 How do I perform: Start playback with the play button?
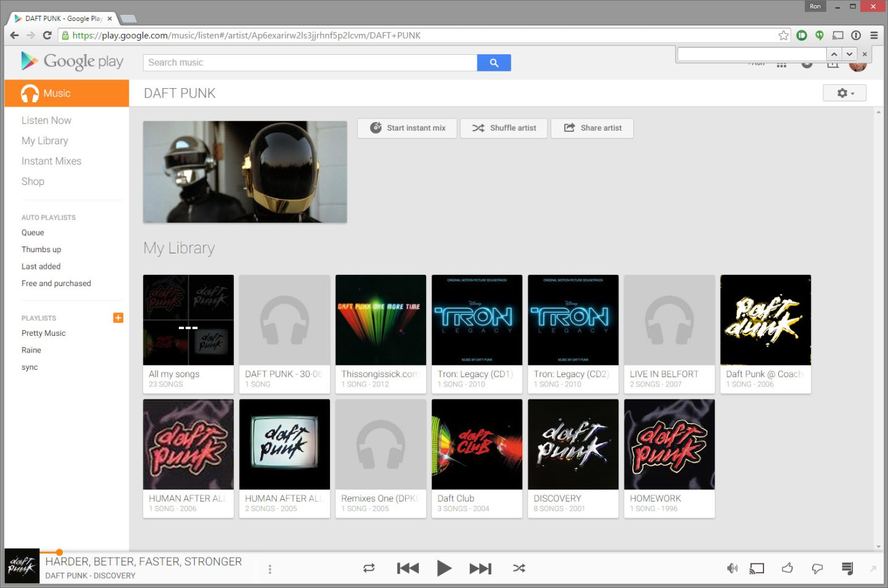444,568
